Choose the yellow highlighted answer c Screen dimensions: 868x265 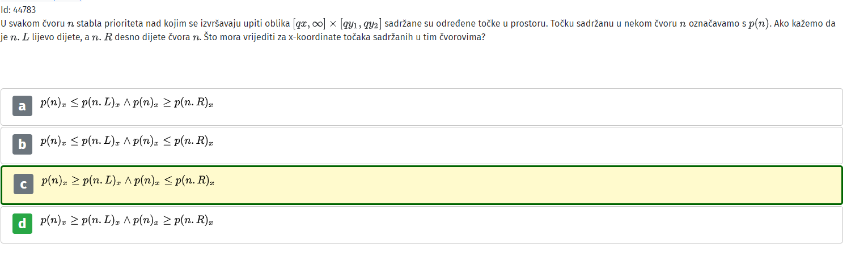tap(422, 185)
